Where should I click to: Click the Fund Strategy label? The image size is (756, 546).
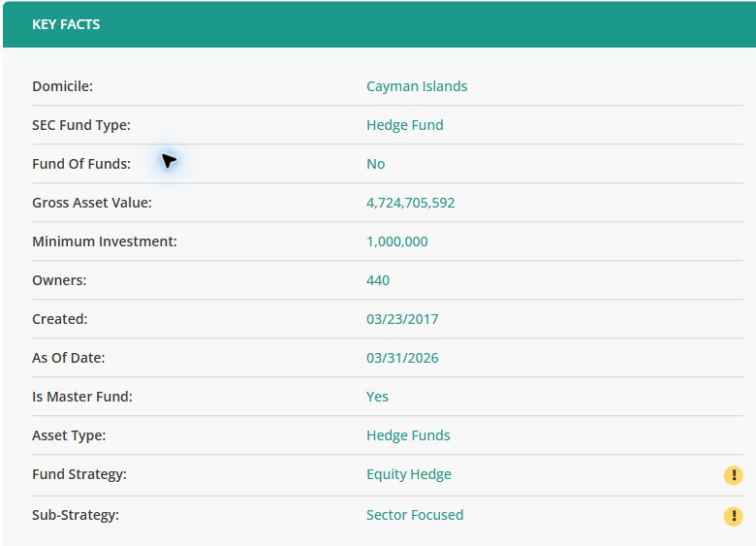tap(79, 474)
